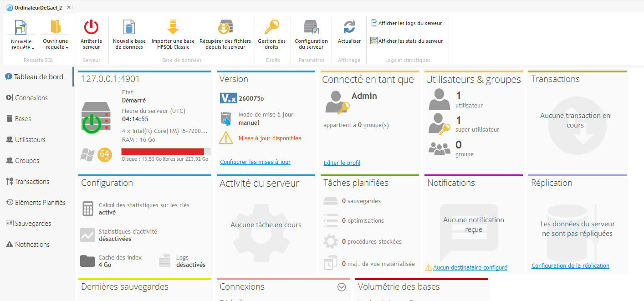Viewport: 644px width, 301px height.
Task: Open Configuration du serveur
Action: (311, 34)
